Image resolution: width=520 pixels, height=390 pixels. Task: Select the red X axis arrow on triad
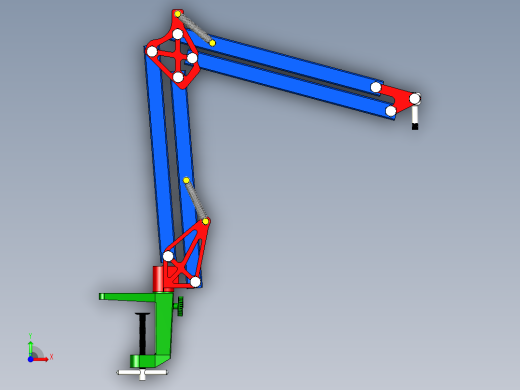click(x=41, y=359)
